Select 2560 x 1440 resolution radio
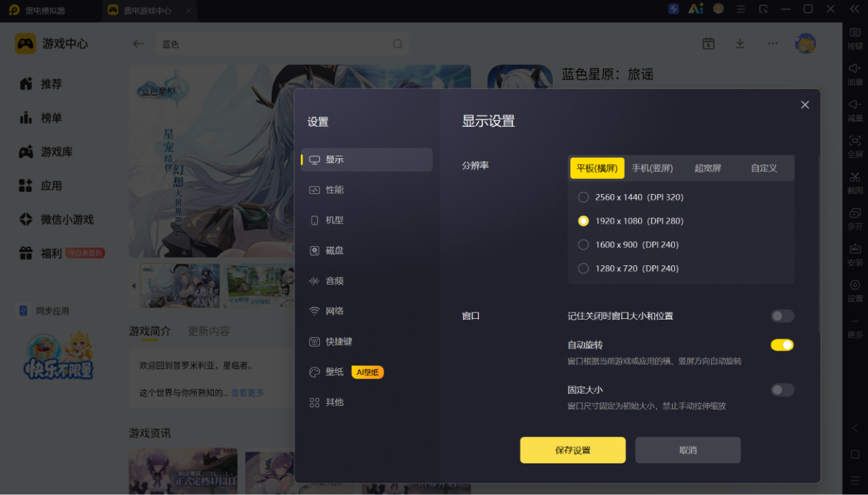868x495 pixels. pyautogui.click(x=583, y=197)
